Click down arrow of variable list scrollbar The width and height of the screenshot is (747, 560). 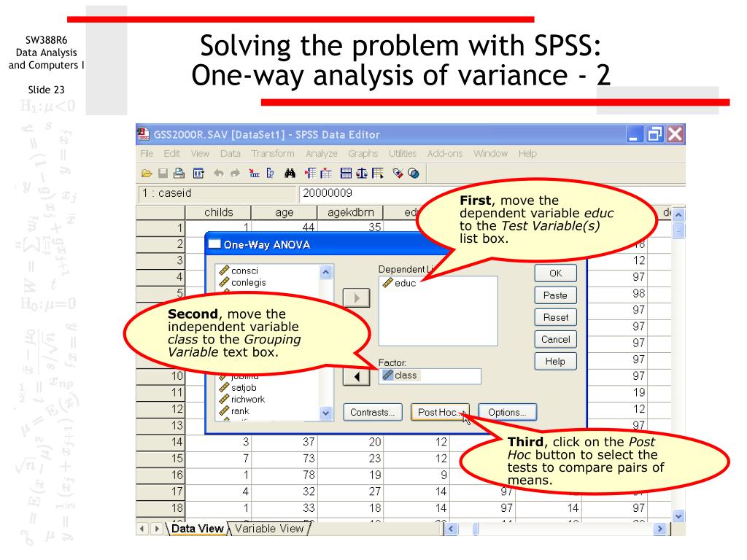pos(326,413)
